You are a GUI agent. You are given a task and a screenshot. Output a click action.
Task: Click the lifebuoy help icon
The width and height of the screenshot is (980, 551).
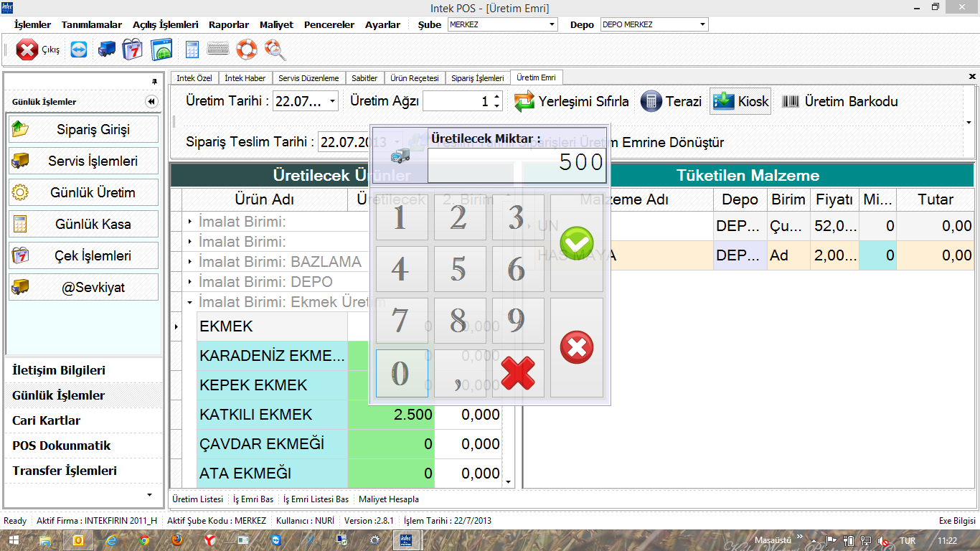(246, 50)
